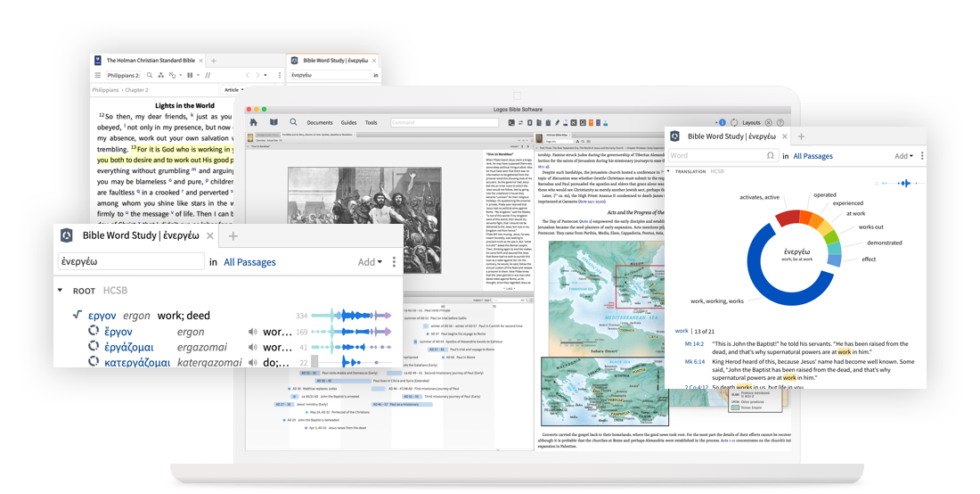
Task: Open the Article dropdown
Action: 234,90
